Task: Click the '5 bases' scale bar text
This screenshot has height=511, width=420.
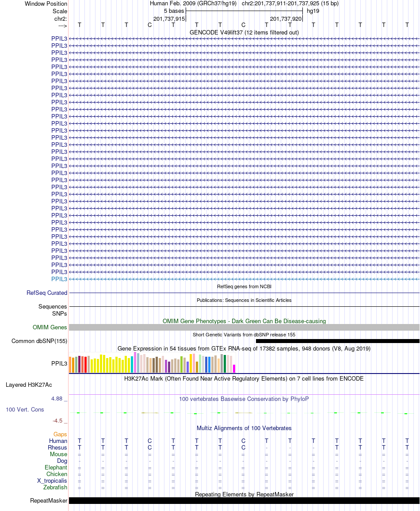Action: tap(174, 11)
